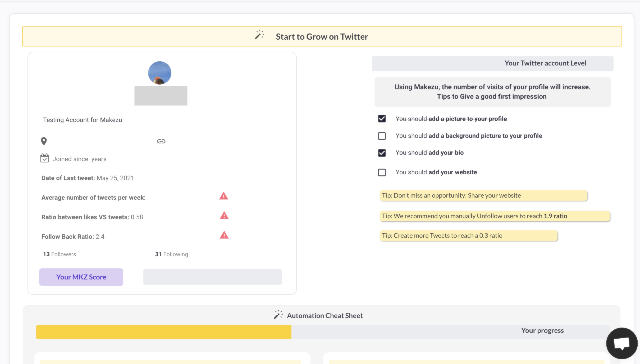640x364 pixels.
Task: Click the Share your website tip
Action: [x=483, y=196]
